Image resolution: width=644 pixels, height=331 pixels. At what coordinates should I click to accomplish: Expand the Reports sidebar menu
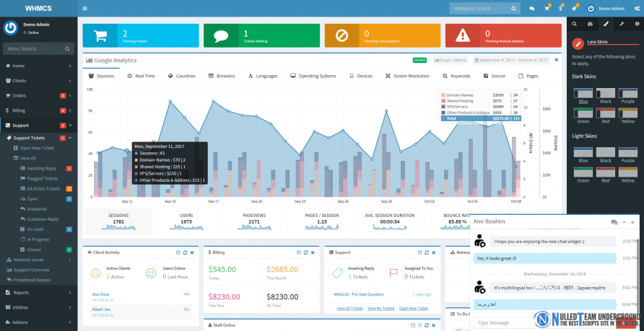(x=38, y=293)
